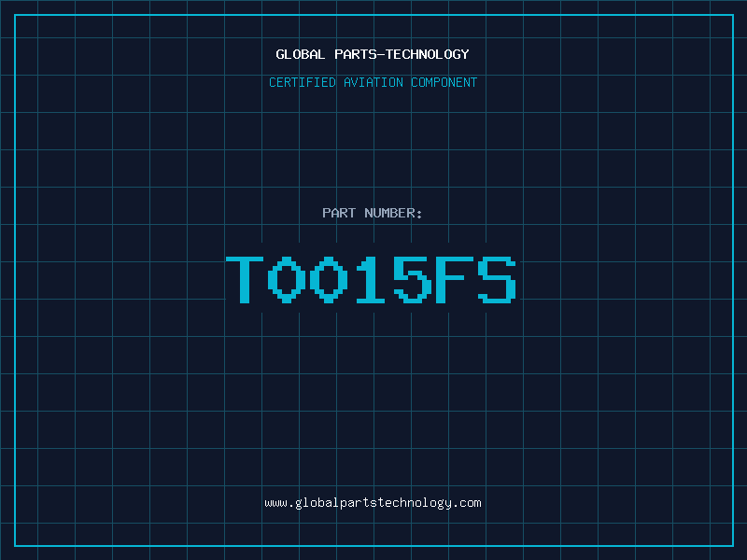
Task: Open the www.globalpartstechnology.com website link
Action: pos(373,503)
